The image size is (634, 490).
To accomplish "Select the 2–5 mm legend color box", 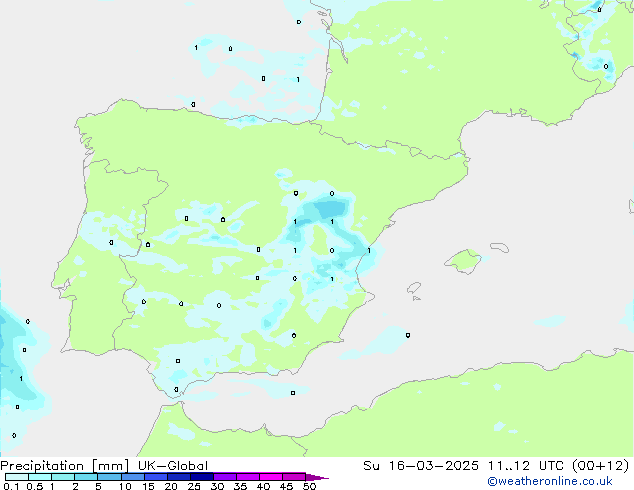I will (x=86, y=477).
